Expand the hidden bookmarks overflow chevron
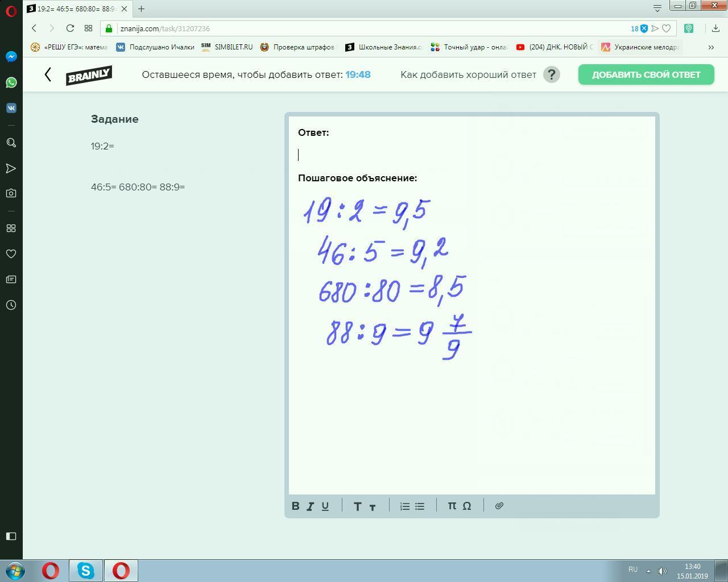 click(x=711, y=47)
